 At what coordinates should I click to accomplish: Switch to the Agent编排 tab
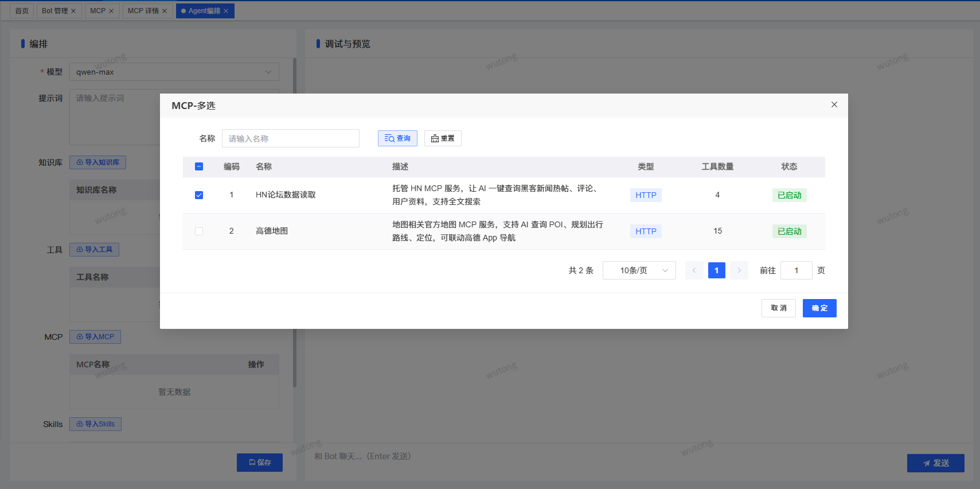(204, 11)
